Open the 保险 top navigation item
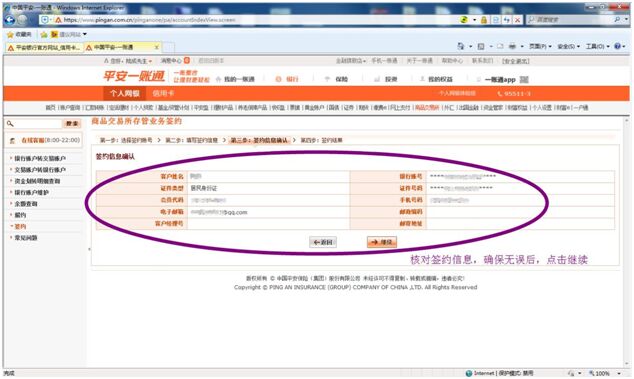 tap(336, 79)
